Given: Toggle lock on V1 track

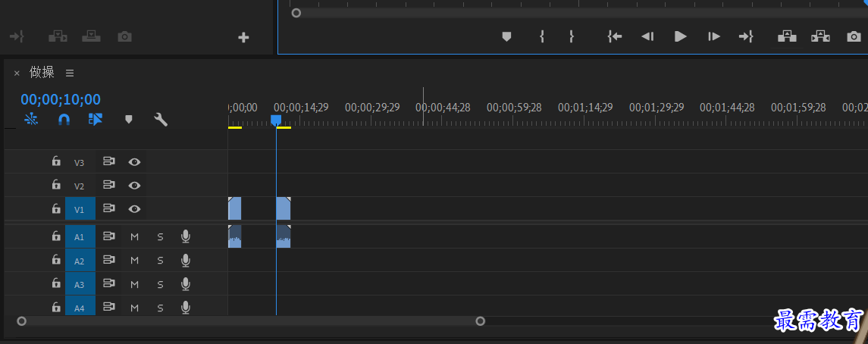Looking at the screenshot, I should pyautogui.click(x=56, y=208).
